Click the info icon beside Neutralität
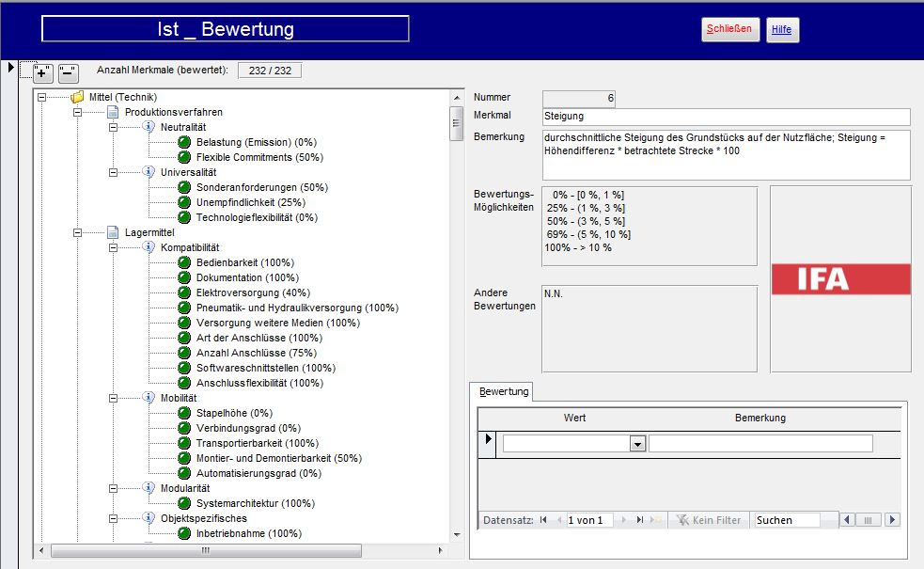Image resolution: width=924 pixels, height=569 pixels. coord(149,127)
